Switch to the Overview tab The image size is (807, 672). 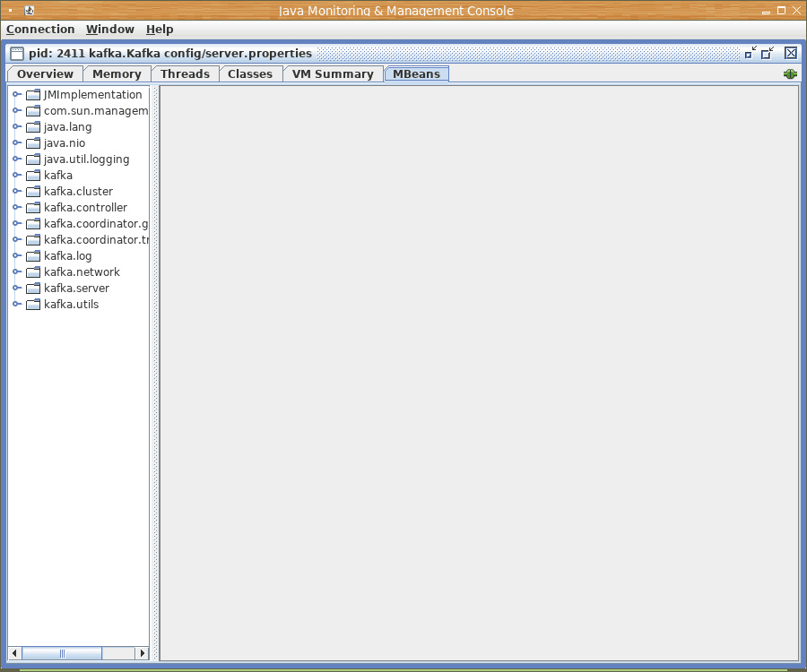pos(46,74)
